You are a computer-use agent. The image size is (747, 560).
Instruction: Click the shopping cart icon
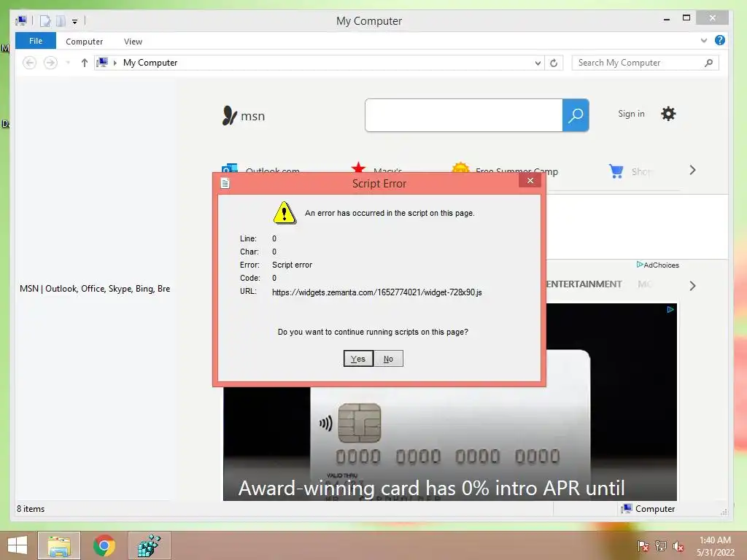tap(616, 171)
